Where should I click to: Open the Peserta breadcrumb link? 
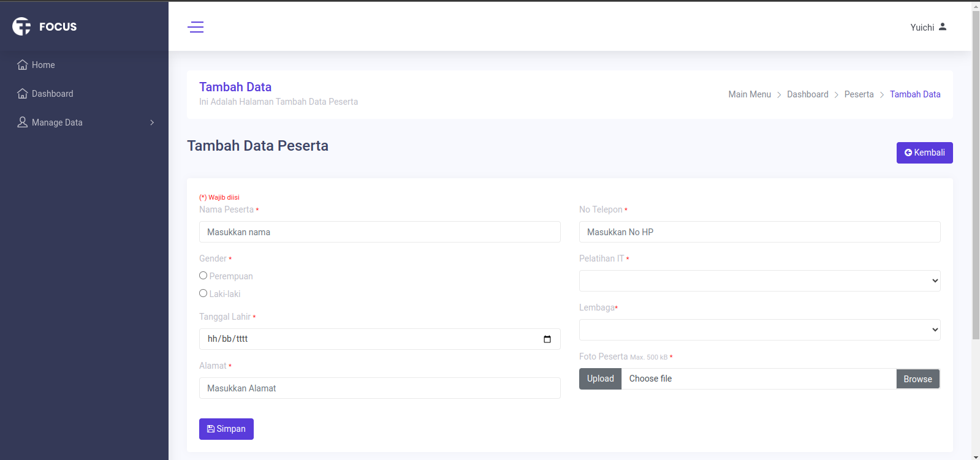pos(859,94)
